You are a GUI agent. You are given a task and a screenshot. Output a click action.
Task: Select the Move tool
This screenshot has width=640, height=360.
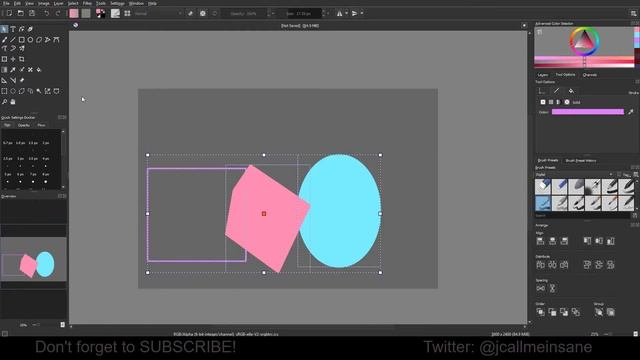(13, 59)
